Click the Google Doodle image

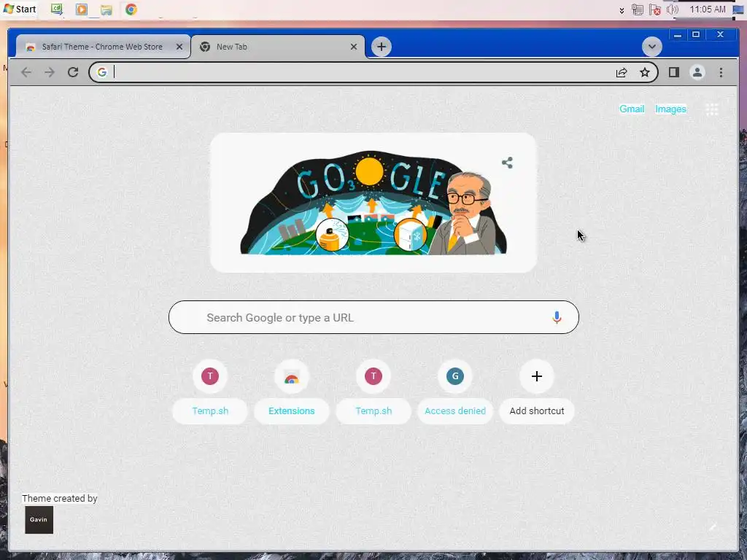(373, 203)
